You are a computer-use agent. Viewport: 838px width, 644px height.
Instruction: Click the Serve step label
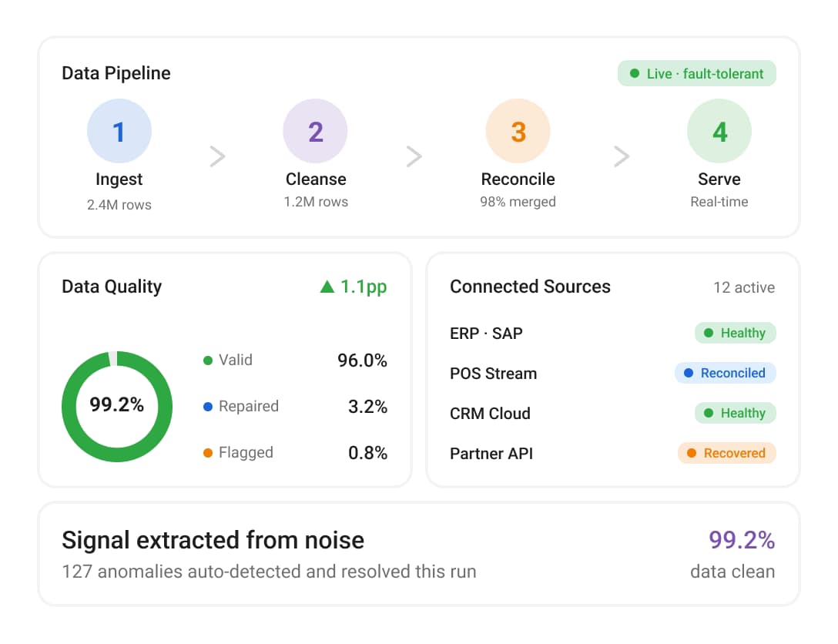(x=719, y=179)
